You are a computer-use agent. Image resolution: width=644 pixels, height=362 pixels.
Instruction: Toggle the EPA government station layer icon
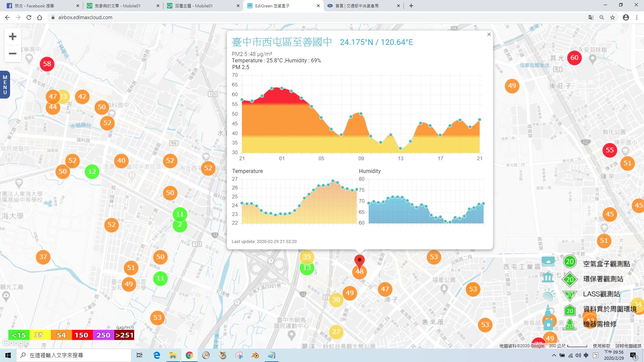point(548,278)
